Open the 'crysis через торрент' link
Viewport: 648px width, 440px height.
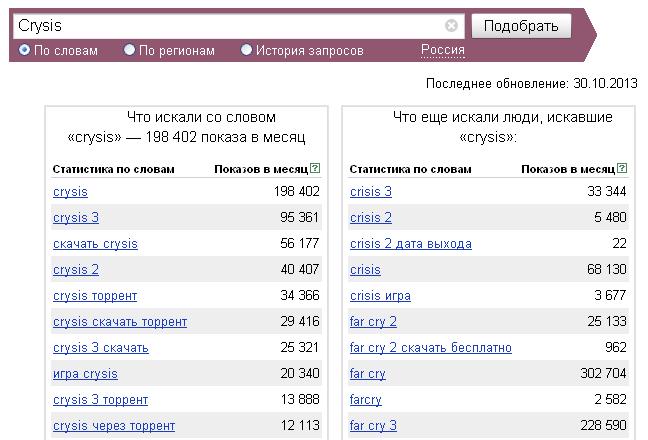[x=114, y=426]
